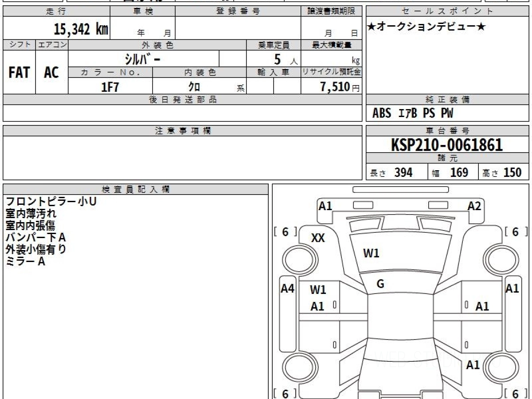Select the ★オークションデビュー★ sales point text

click(x=426, y=27)
